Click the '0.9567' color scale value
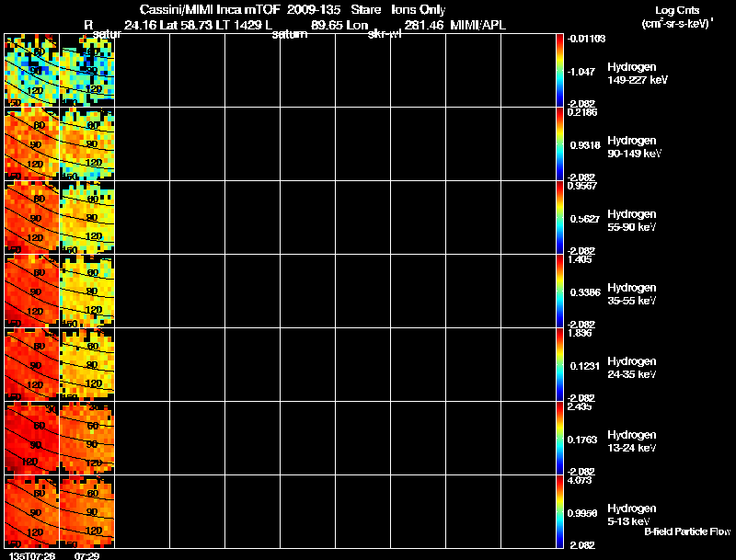The width and height of the screenshot is (736, 560). pyautogui.click(x=582, y=186)
